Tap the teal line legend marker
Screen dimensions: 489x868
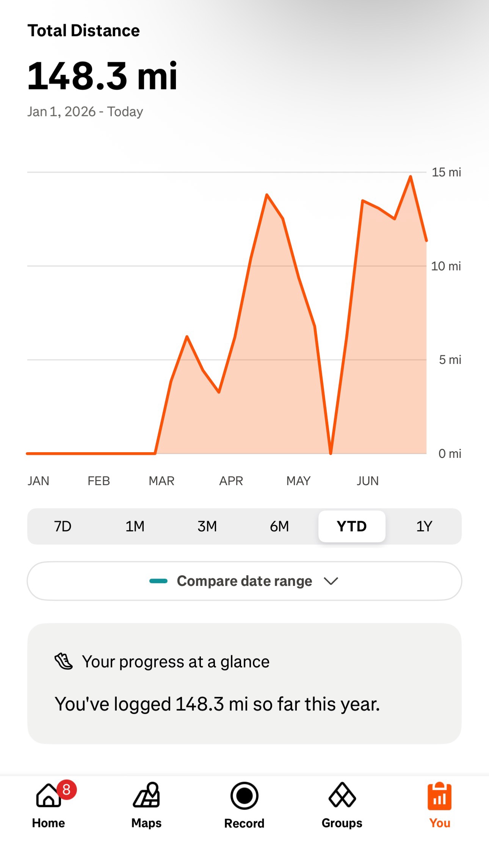158,581
